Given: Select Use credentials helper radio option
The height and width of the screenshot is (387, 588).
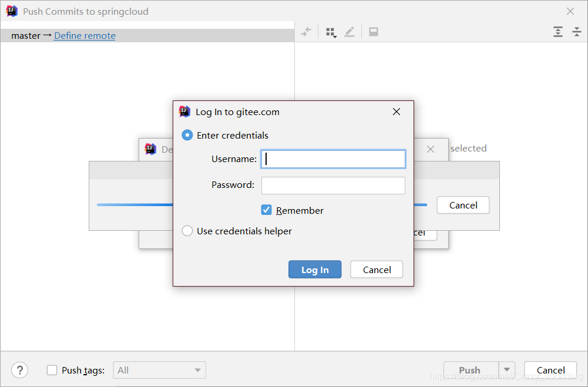Looking at the screenshot, I should tap(187, 231).
